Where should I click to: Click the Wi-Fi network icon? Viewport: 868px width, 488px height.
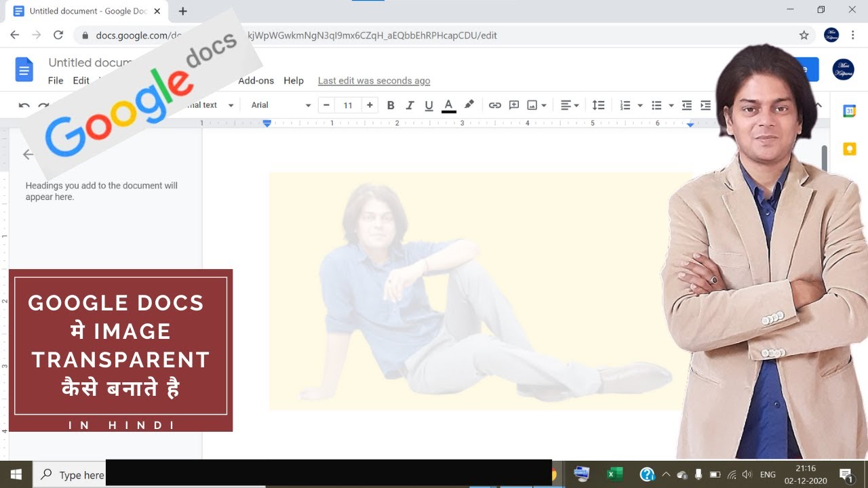732,474
